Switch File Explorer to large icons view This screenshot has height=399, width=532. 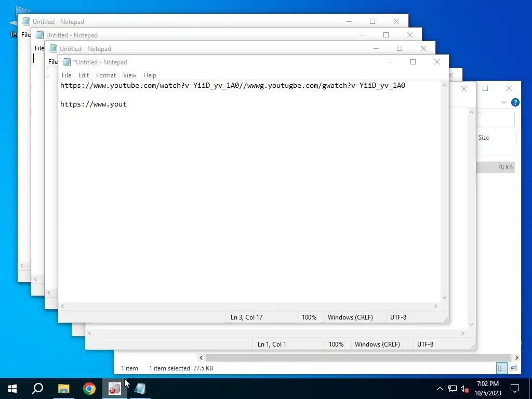click(x=513, y=368)
